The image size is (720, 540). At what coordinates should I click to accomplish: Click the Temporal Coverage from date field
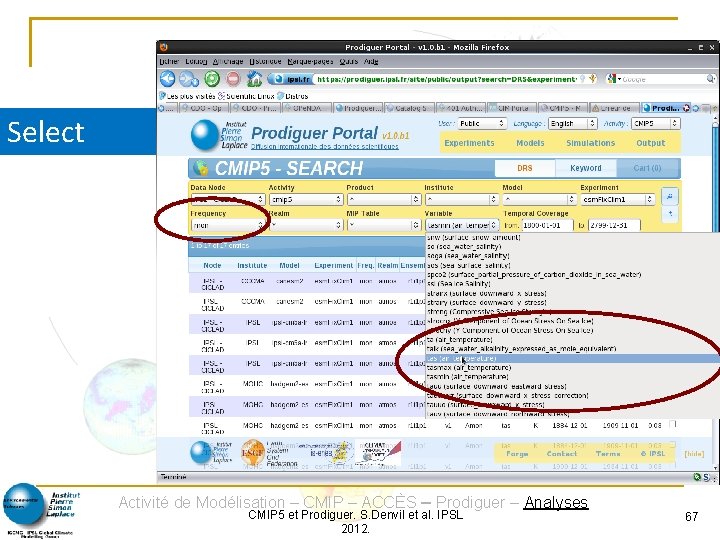547,225
